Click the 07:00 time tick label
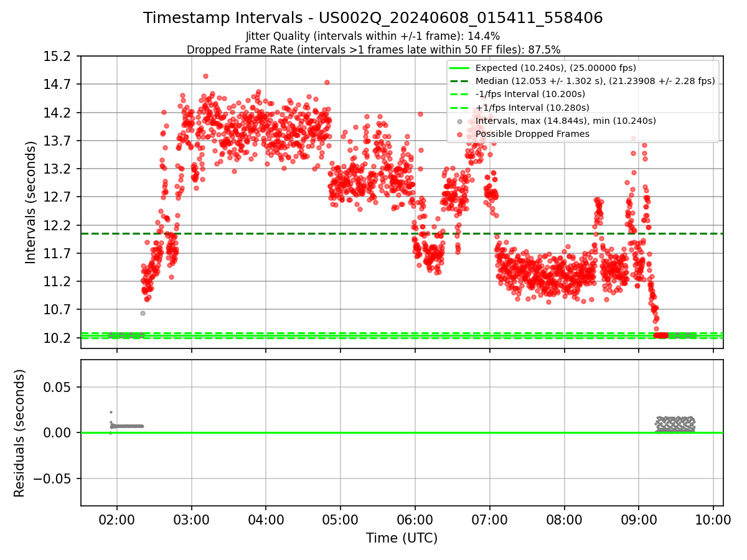The width and height of the screenshot is (747, 560). [489, 518]
